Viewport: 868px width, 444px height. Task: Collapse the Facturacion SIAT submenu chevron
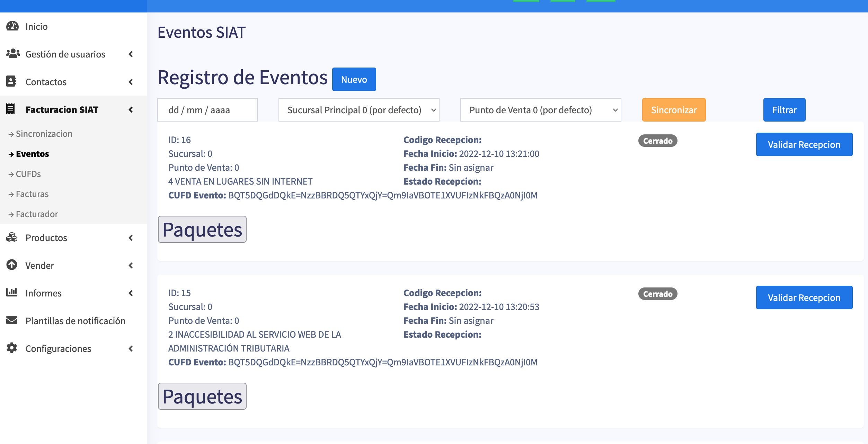point(131,109)
